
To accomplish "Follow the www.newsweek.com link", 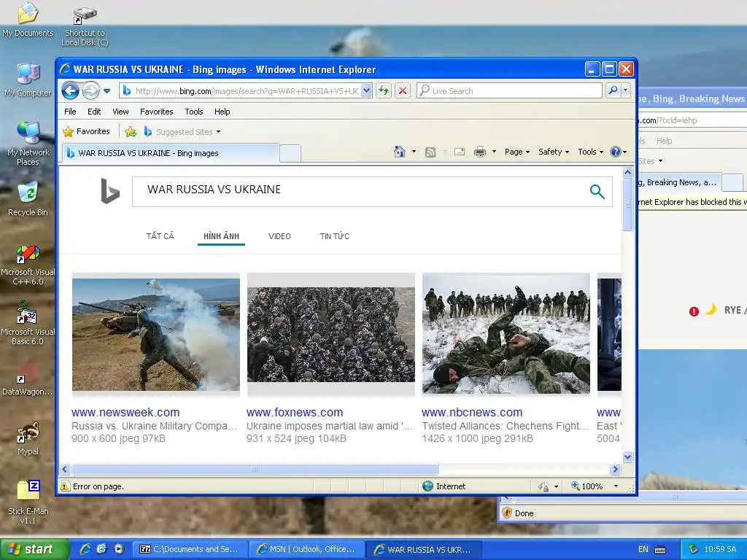I will [x=125, y=413].
